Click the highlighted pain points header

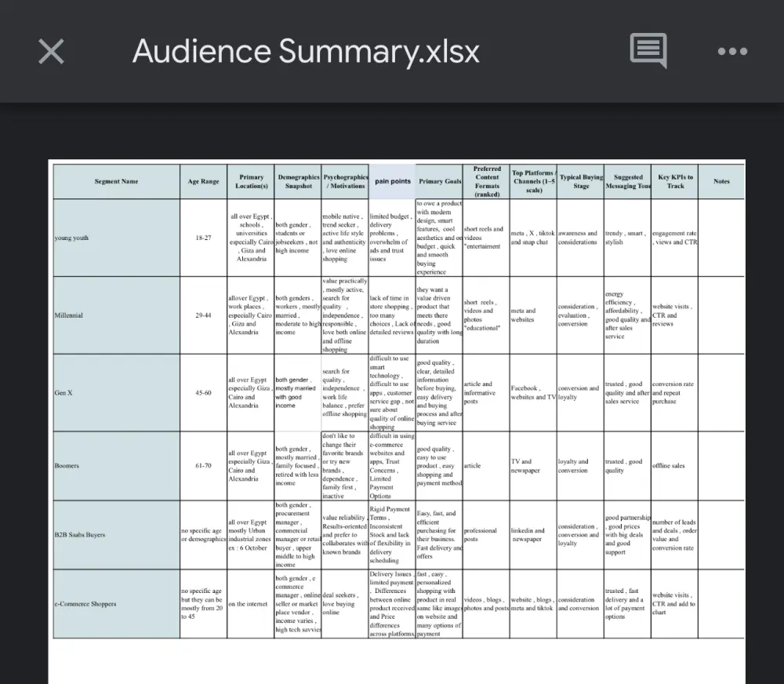tap(392, 181)
